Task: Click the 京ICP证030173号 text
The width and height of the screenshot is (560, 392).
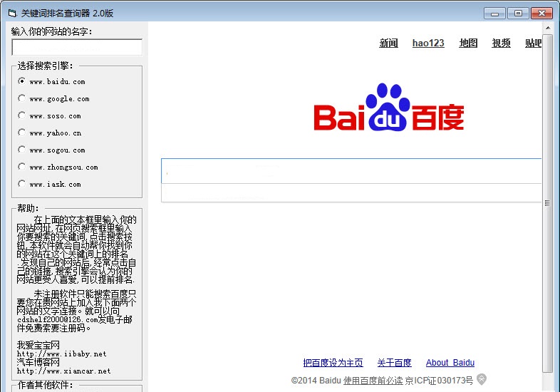Action: 439,381
